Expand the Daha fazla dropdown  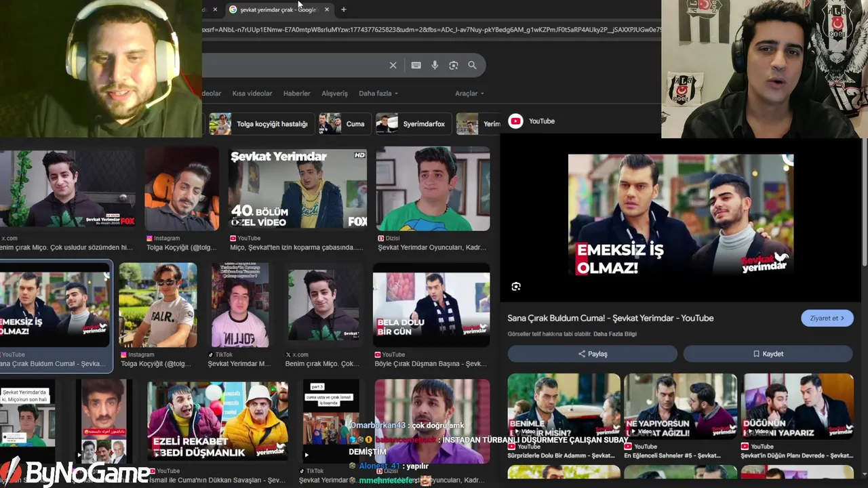(x=378, y=94)
